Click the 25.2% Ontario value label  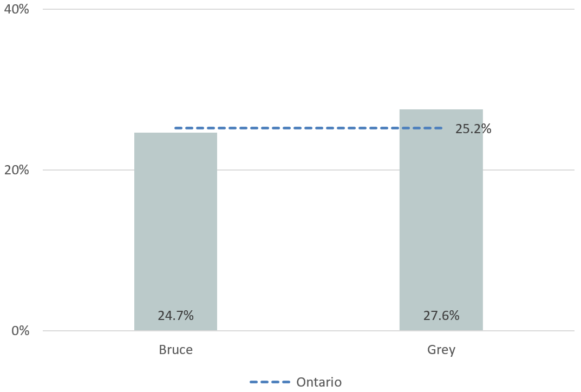tap(473, 129)
